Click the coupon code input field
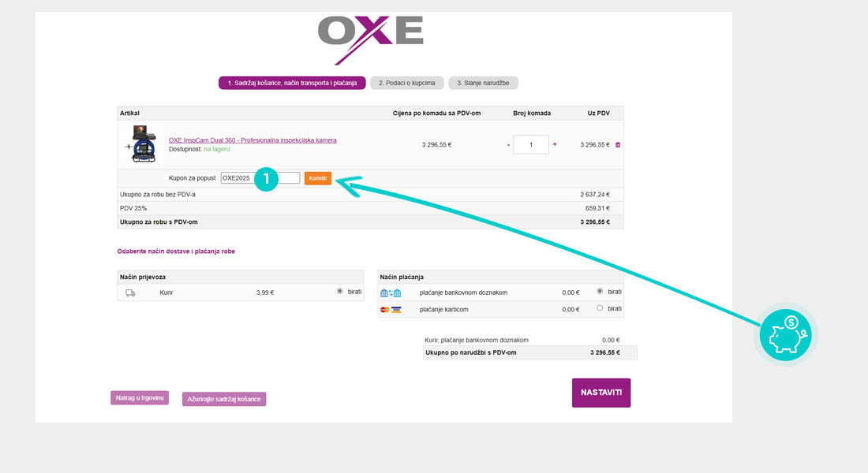This screenshot has width=868, height=473. pos(260,178)
